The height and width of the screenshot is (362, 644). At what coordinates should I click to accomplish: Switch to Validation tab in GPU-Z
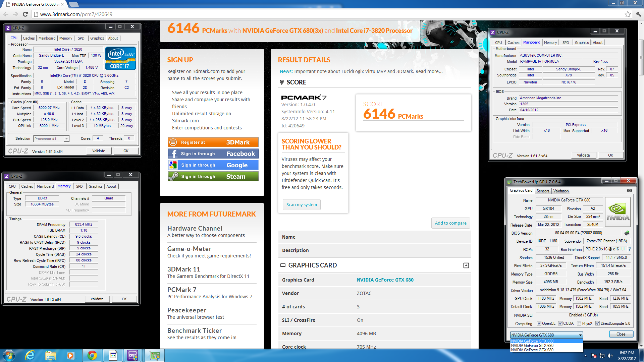561,191
